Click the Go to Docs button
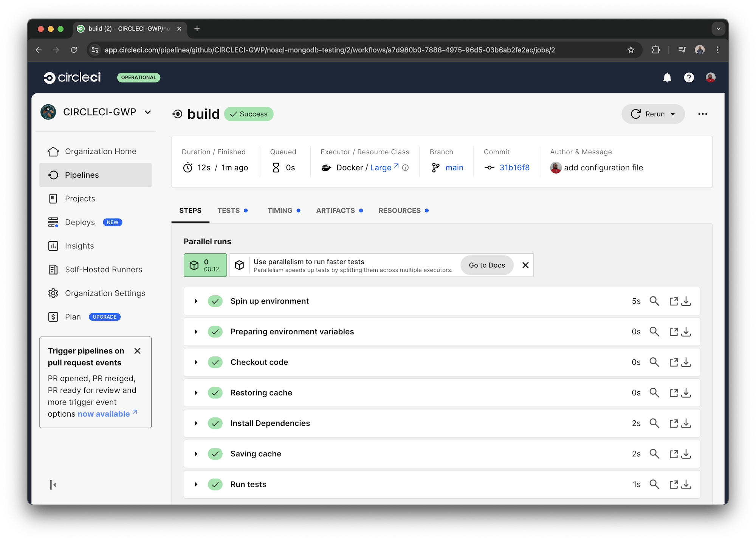Viewport: 756px width, 541px height. pos(487,265)
